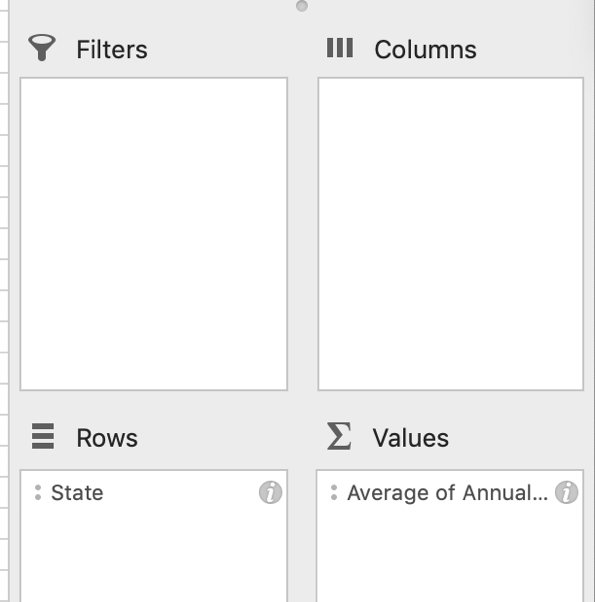Screen dimensions: 595x602
Task: Click the spreadsheet grid edge at left
Action: [x=4, y=301]
